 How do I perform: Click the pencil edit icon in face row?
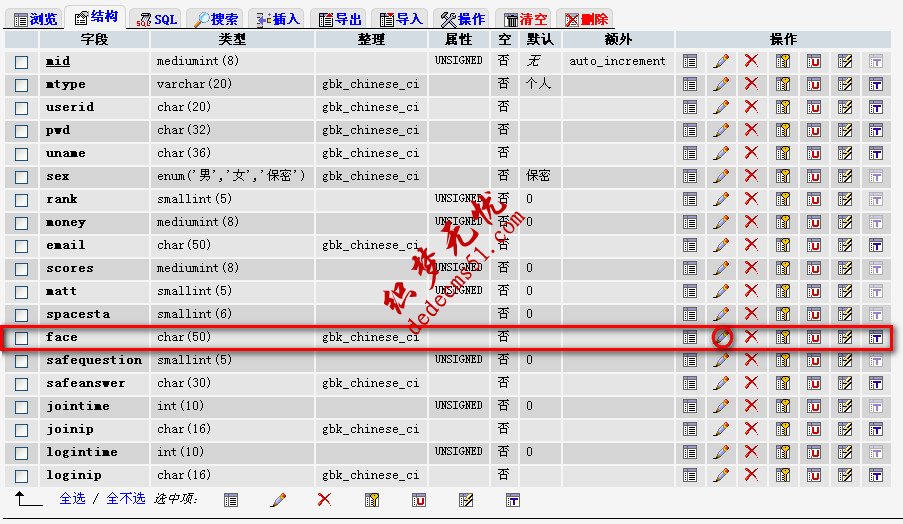[x=721, y=337]
